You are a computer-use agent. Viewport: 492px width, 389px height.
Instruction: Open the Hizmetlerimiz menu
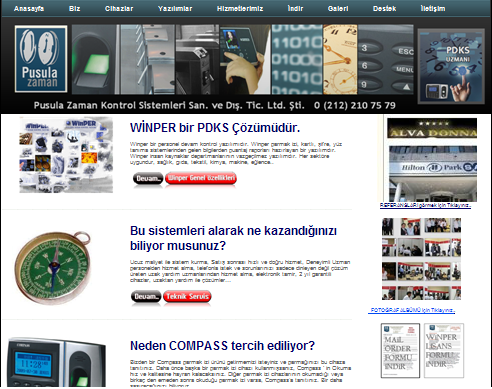[x=240, y=9]
